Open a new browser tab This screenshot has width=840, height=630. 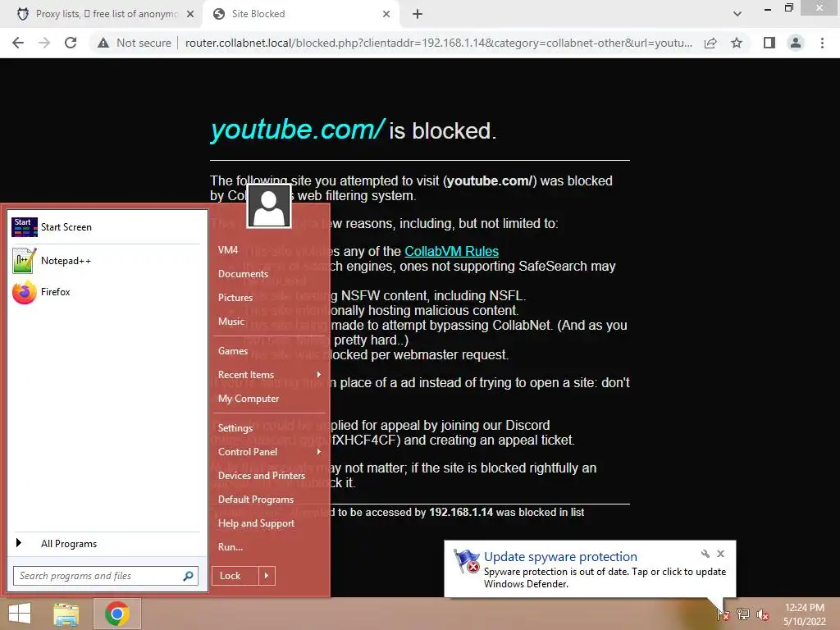(x=418, y=14)
